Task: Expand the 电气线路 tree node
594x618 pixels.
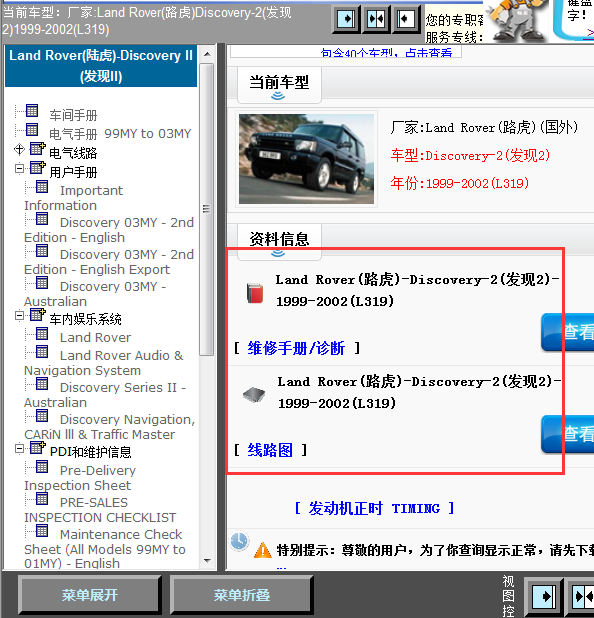Action: click(x=19, y=149)
